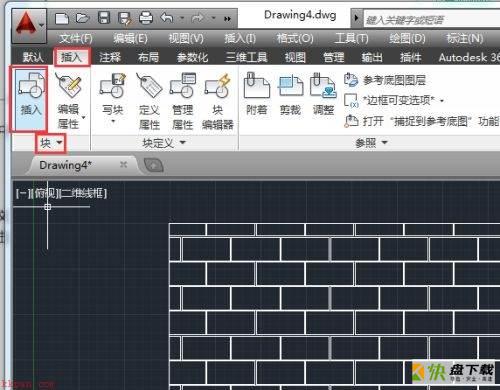
Task: Redo action arrow in quick toolbar
Action: coord(198,18)
